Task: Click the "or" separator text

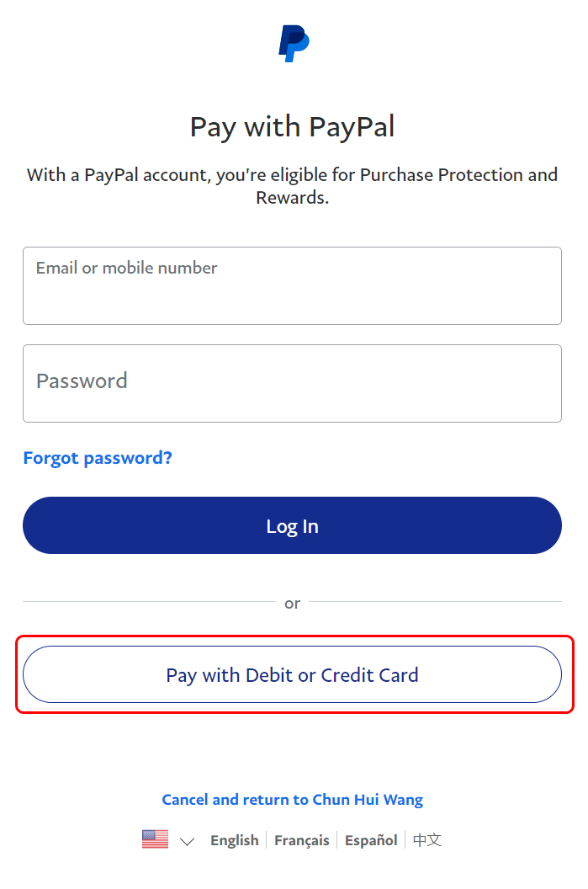Action: tap(292, 603)
